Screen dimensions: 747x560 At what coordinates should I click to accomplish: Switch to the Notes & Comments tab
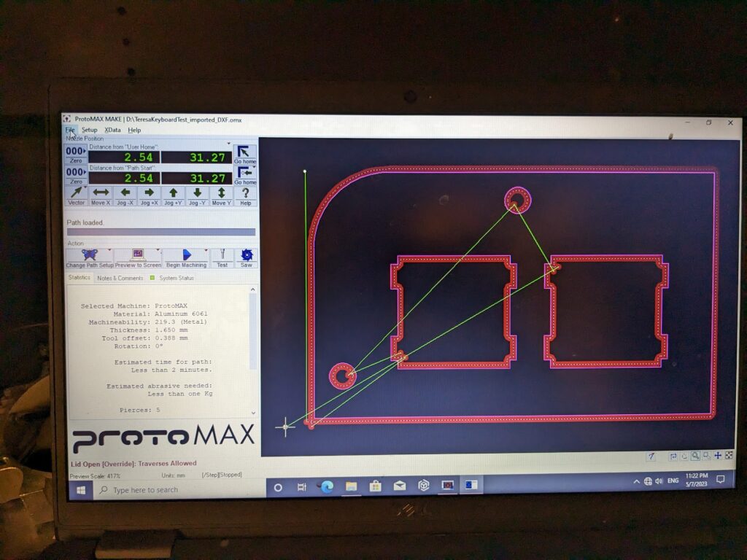120,278
